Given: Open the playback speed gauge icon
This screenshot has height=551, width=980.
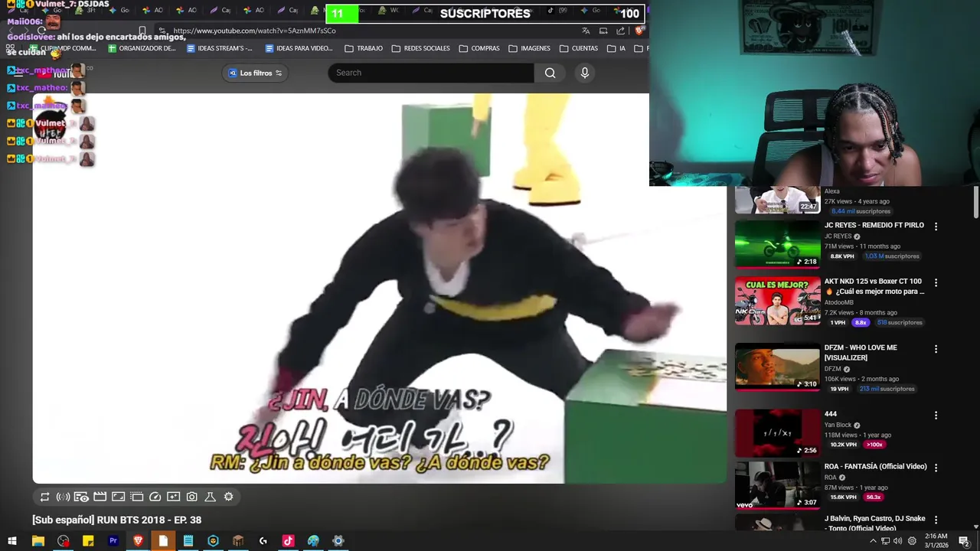Looking at the screenshot, I should coord(155,497).
